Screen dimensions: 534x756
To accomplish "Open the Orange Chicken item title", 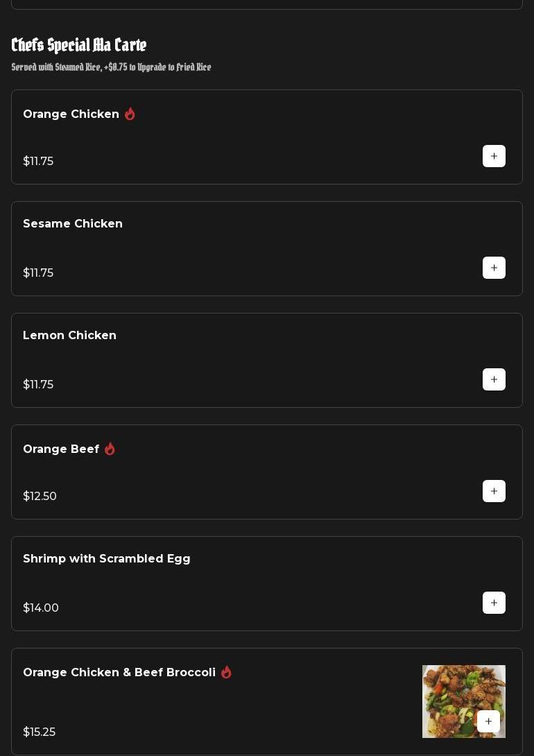I will 71,114.
